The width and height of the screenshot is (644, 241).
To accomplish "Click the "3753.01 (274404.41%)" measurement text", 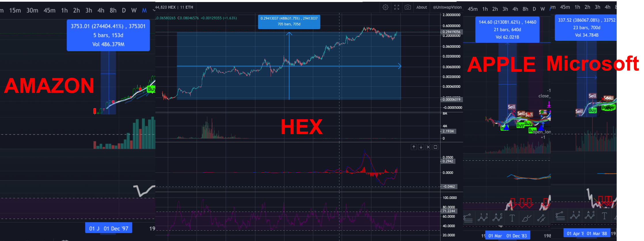I will [97, 26].
